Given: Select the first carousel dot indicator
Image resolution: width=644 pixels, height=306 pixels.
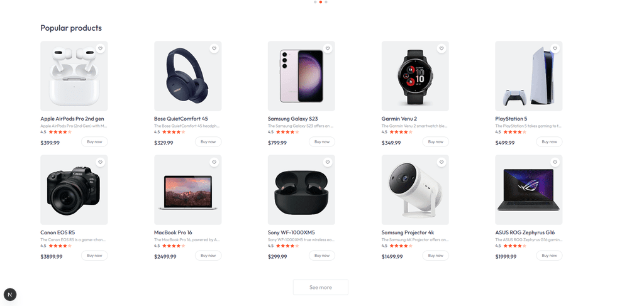Looking at the screenshot, I should point(315,2).
